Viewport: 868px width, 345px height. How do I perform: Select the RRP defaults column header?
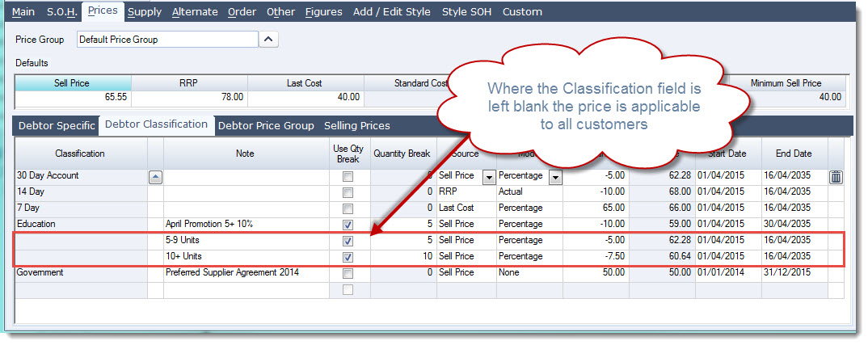[x=190, y=83]
